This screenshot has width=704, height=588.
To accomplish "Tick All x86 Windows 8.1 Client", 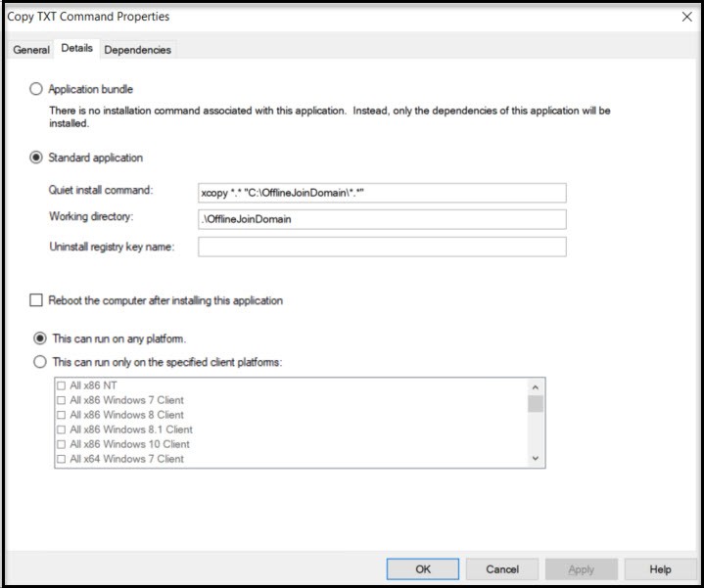I will tap(62, 430).
